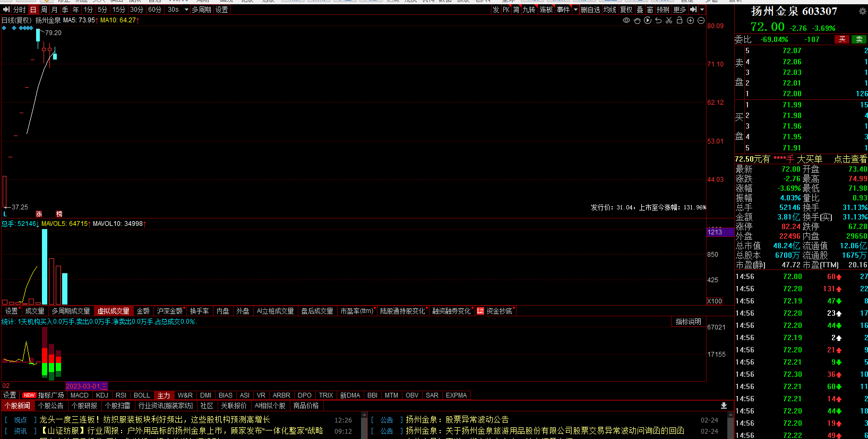The image size is (868, 439).
Task: Click the blue L marker at chart bottom-left
Action: tap(5, 214)
